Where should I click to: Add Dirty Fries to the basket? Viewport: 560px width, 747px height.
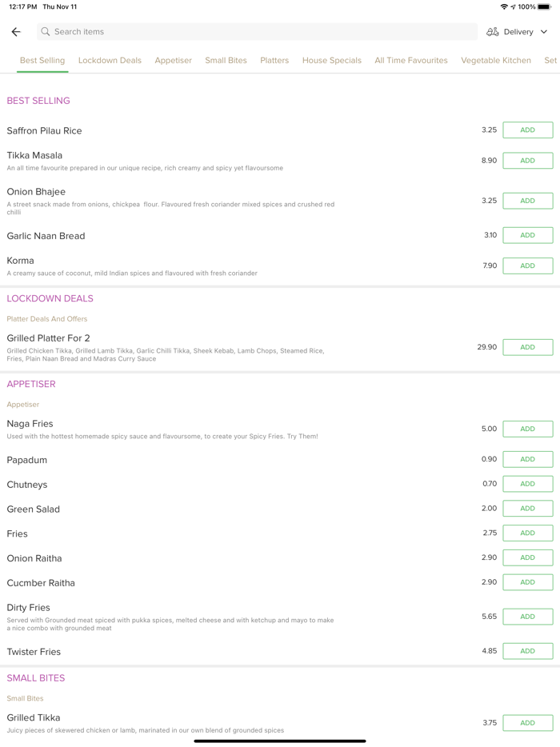527,617
